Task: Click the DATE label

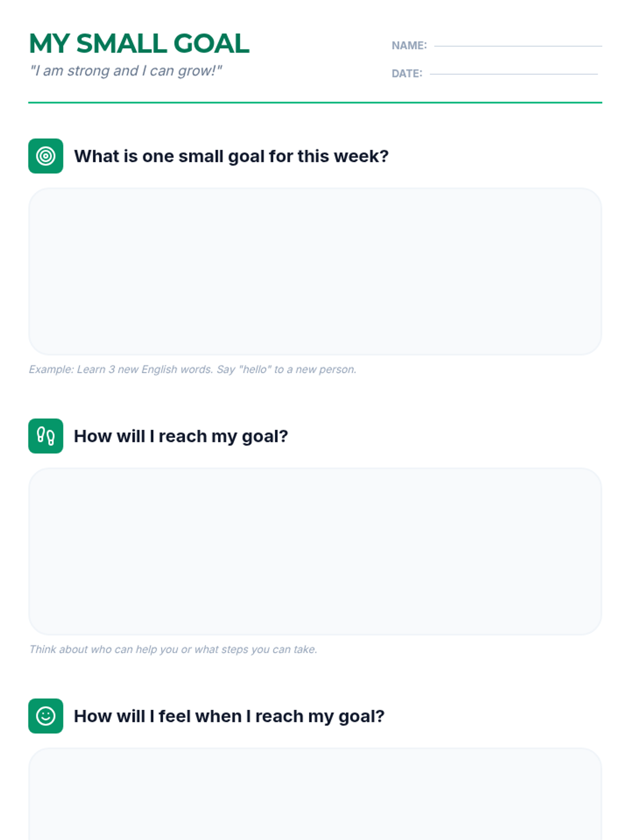Action: click(407, 73)
